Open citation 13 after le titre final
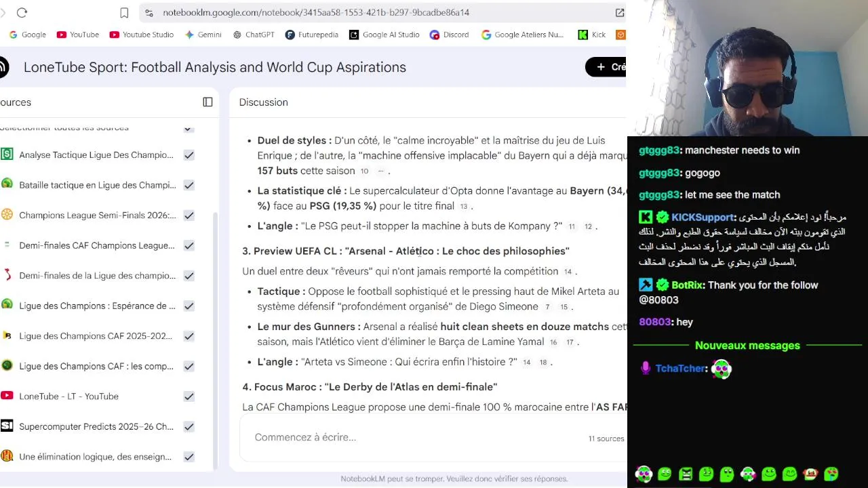Image resolution: width=868 pixels, height=488 pixels. pos(464,206)
